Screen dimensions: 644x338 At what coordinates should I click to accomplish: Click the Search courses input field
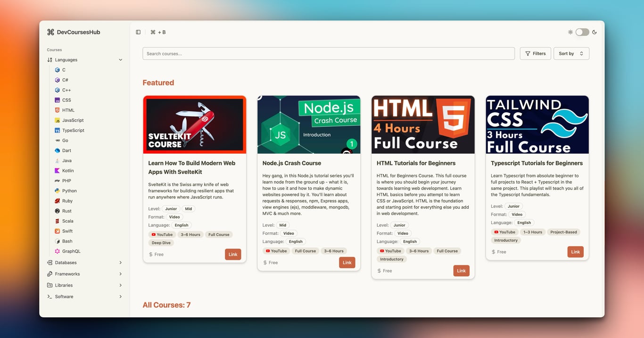[329, 54]
